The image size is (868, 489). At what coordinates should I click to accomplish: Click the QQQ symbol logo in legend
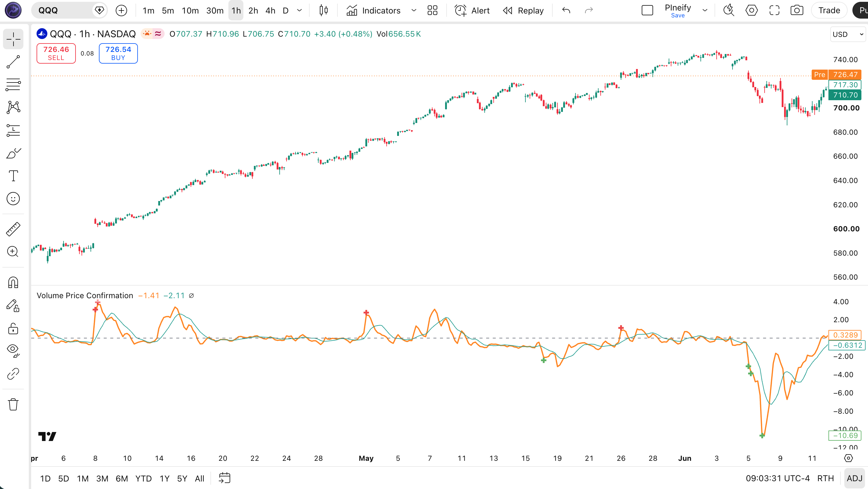point(42,34)
